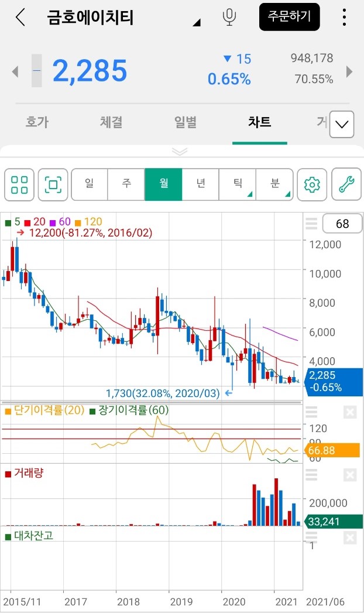Tap the 0.65% change percentage
This screenshot has width=364, height=613.
[x=229, y=79]
